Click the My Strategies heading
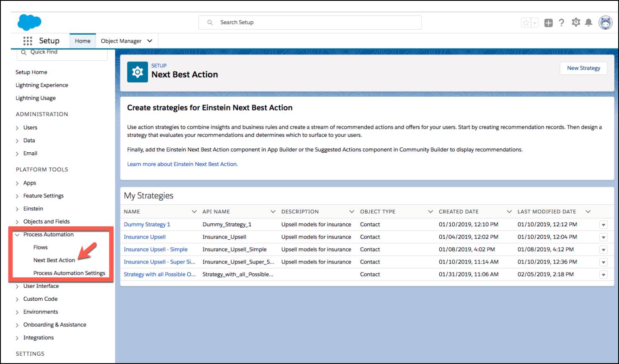619x364 pixels. pos(149,196)
